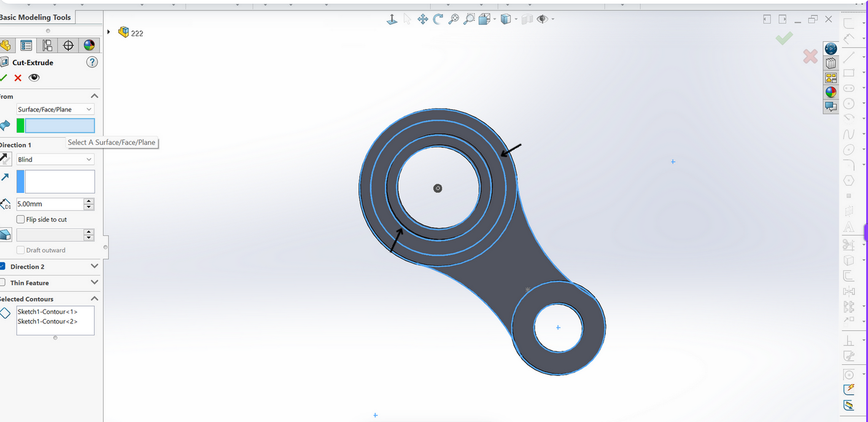Open the FeatureManager design tree tab
The image size is (868, 422).
click(x=6, y=45)
